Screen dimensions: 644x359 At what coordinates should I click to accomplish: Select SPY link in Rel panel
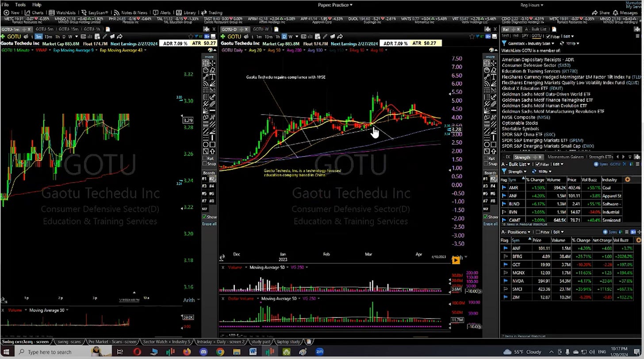pos(525,36)
